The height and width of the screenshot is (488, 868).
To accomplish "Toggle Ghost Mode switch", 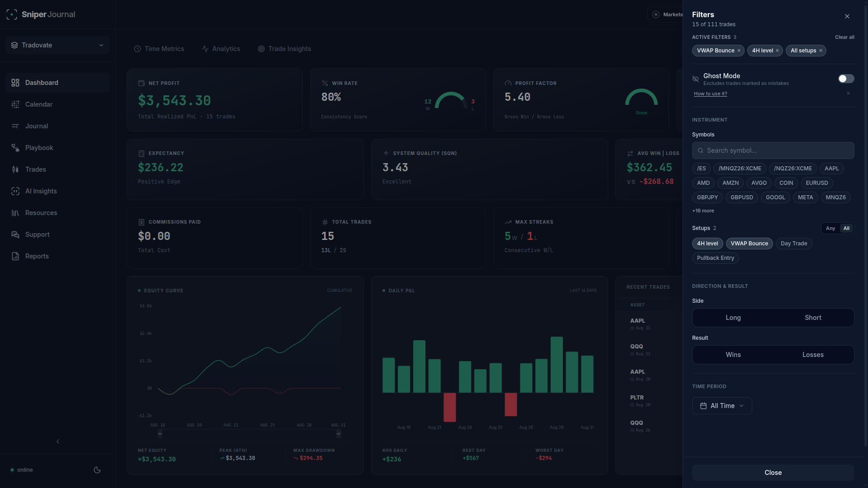I will tap(846, 79).
